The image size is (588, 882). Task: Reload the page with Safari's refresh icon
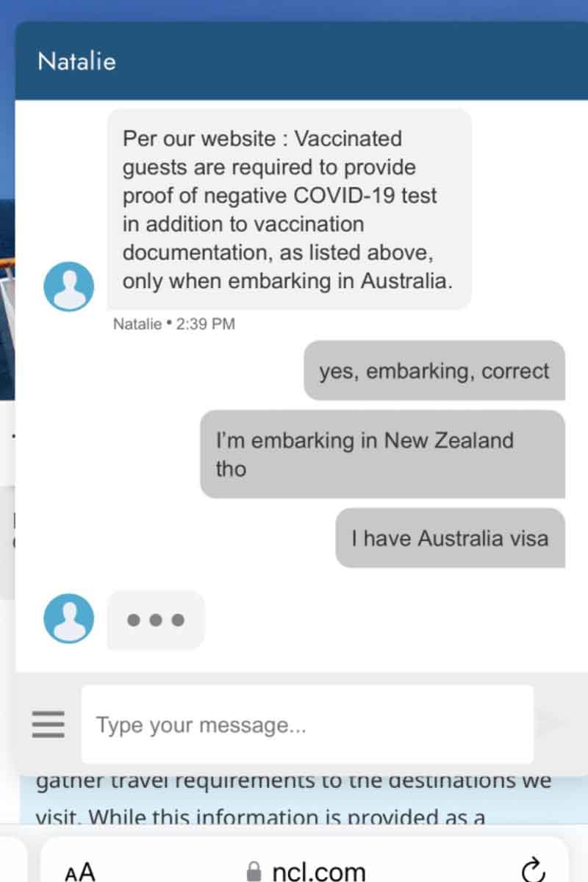tap(531, 870)
